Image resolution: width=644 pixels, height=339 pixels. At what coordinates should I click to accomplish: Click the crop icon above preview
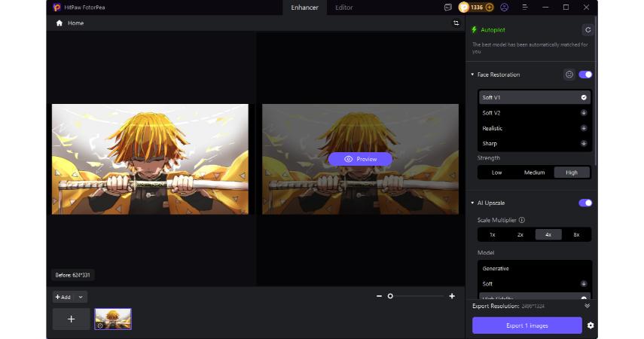coord(456,23)
